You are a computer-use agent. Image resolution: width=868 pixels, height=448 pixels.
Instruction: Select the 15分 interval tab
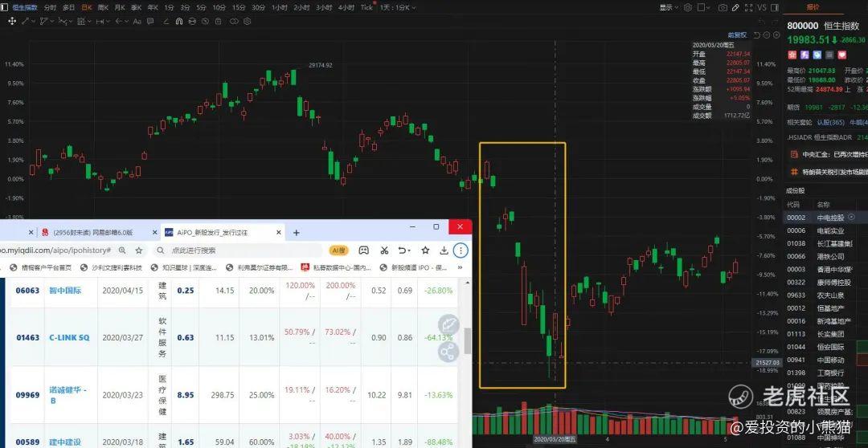coord(238,8)
